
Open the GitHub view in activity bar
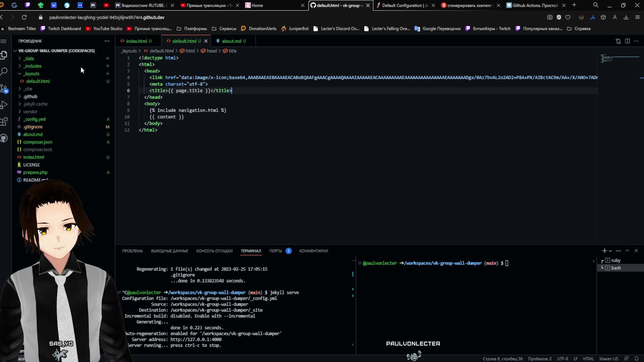tap(4, 138)
